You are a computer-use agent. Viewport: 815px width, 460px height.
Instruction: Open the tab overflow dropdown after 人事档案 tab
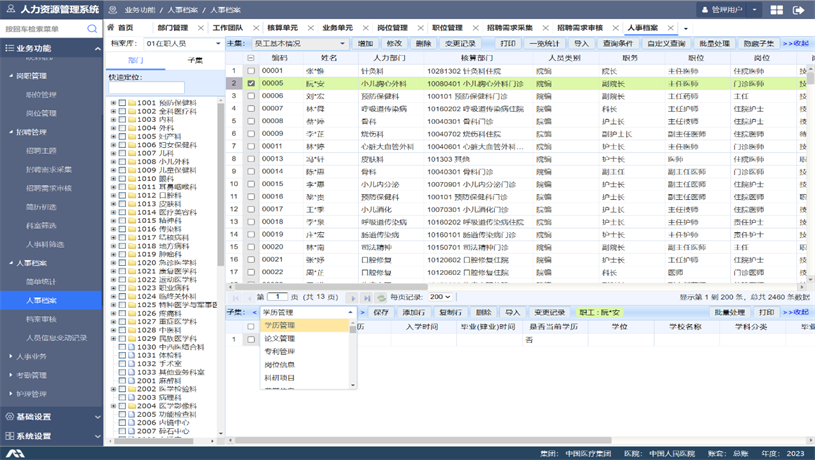(686, 29)
